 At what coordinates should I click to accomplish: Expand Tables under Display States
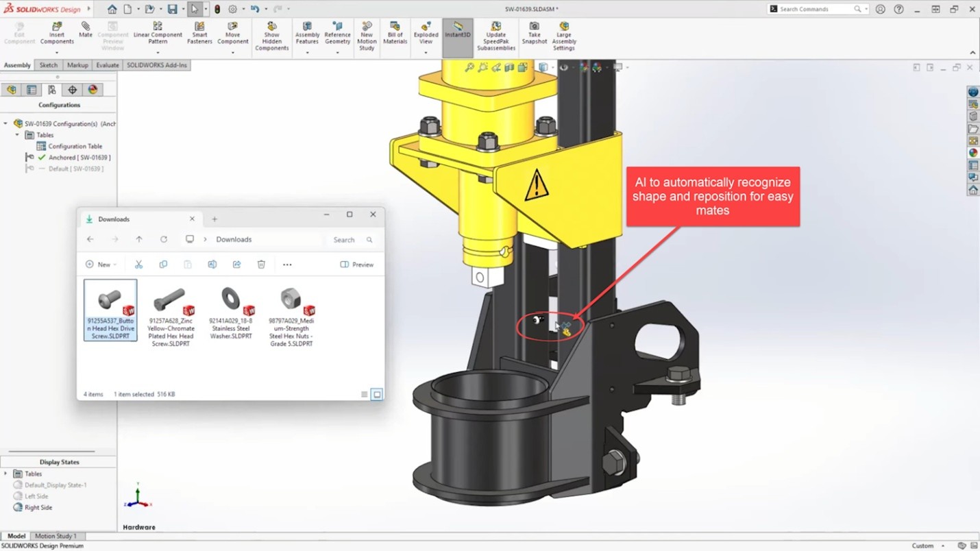tap(6, 474)
